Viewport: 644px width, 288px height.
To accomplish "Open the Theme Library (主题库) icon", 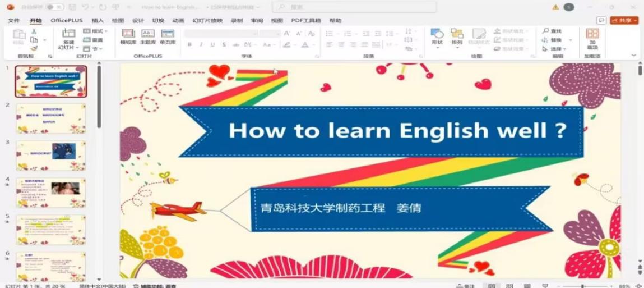I will click(x=148, y=34).
